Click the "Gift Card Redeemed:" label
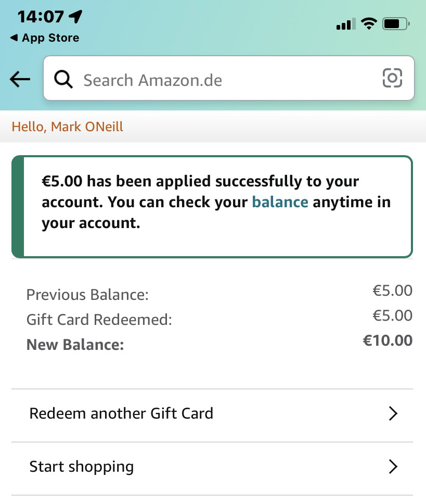The width and height of the screenshot is (426, 504). 99,320
